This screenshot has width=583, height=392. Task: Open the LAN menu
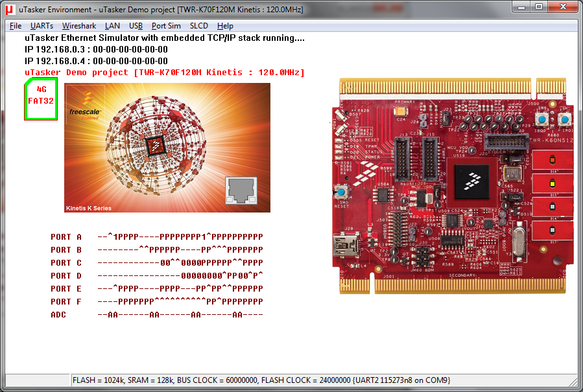click(112, 26)
